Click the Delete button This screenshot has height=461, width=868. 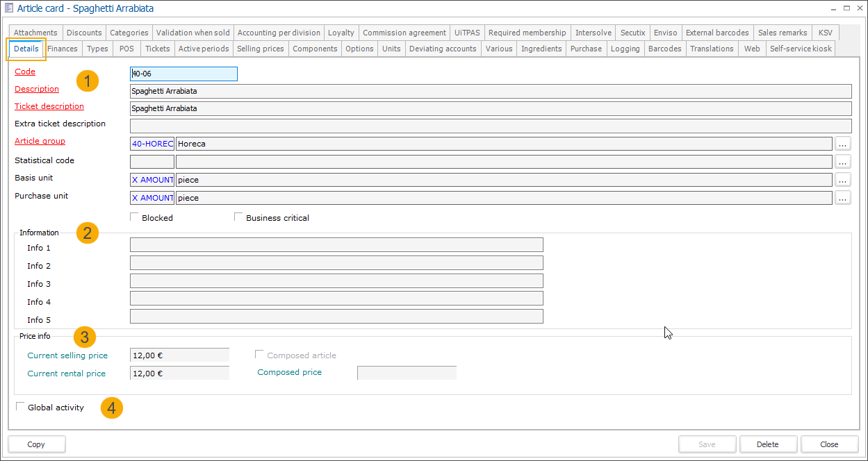point(768,444)
